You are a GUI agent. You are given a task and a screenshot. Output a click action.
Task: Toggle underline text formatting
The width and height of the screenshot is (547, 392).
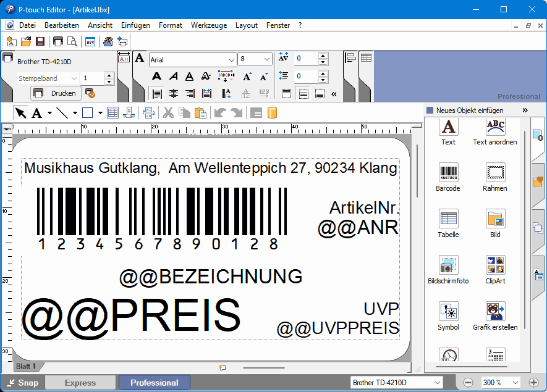(x=189, y=76)
